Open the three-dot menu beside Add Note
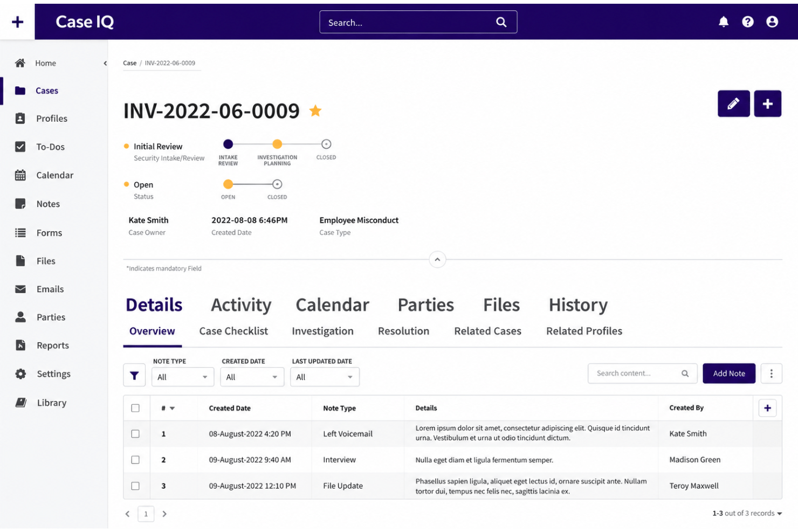The image size is (798, 532). point(772,374)
